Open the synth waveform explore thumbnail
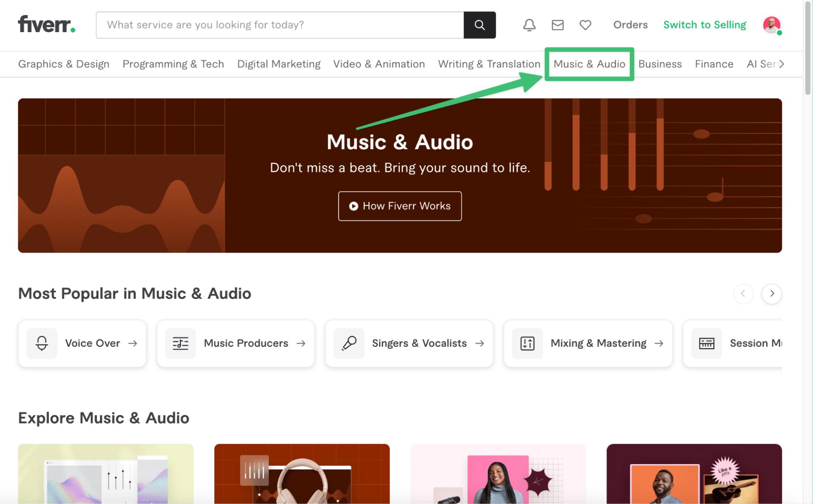813x504 pixels. click(106, 474)
